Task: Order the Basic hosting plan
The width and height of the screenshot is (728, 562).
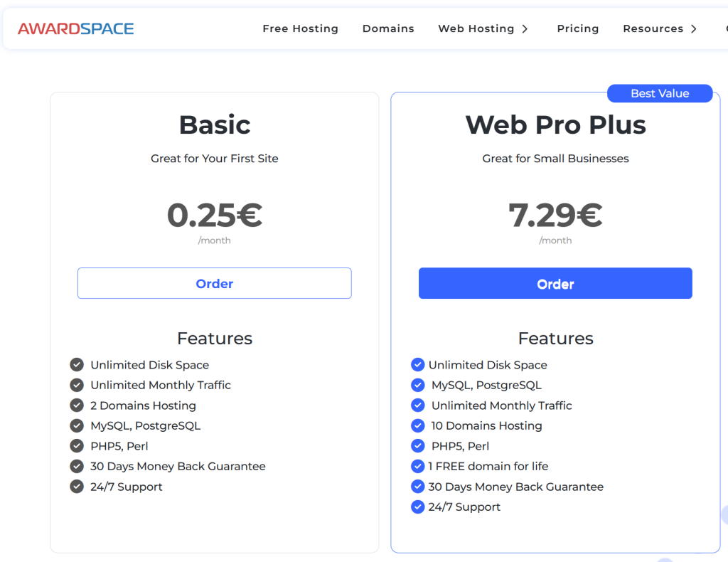Action: tap(215, 283)
